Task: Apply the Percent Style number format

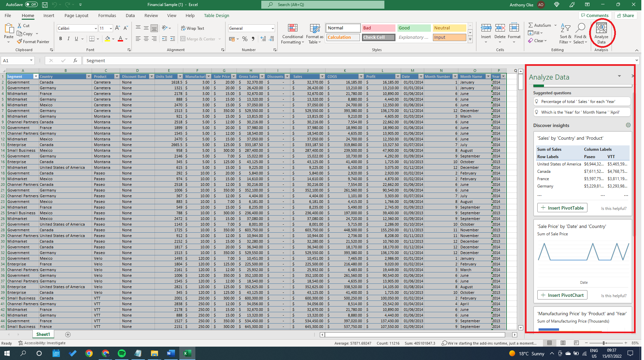Action: coord(245,39)
